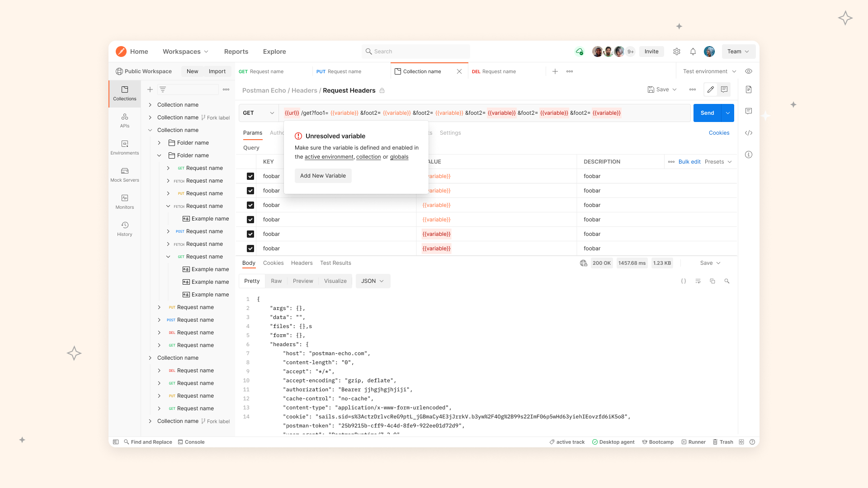This screenshot has height=488, width=868.
Task: Open the Send button dropdown arrow
Action: click(x=728, y=113)
